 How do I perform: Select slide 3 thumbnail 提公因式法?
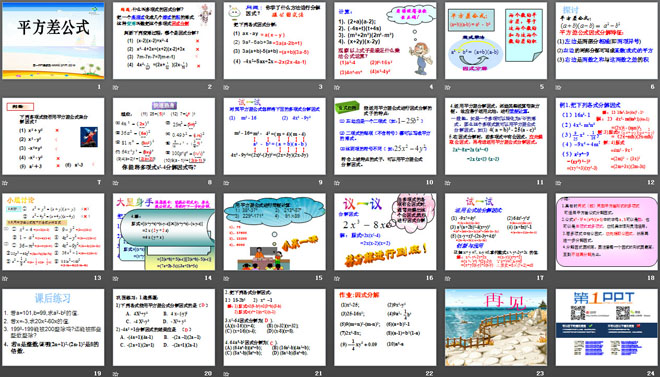click(274, 40)
